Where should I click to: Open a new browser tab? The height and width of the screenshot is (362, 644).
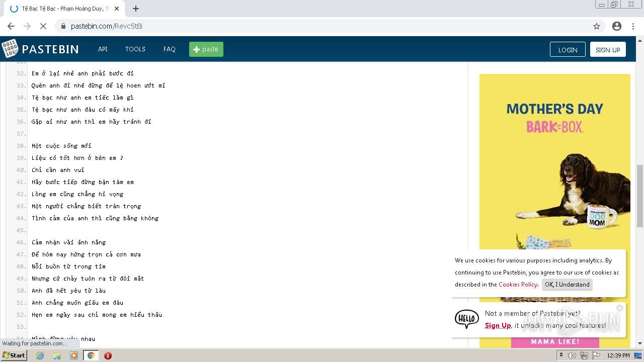point(136,9)
